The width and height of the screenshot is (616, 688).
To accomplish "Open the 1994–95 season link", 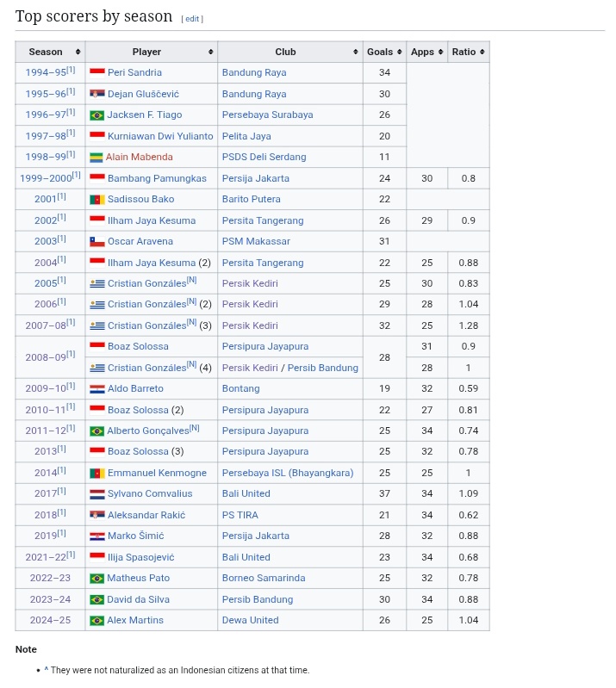I will tap(46, 73).
